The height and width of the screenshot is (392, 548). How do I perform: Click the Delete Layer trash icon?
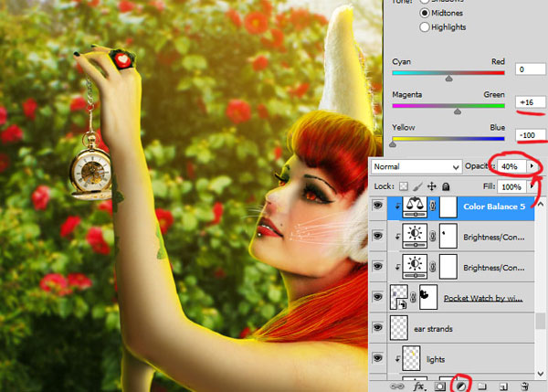tap(524, 387)
